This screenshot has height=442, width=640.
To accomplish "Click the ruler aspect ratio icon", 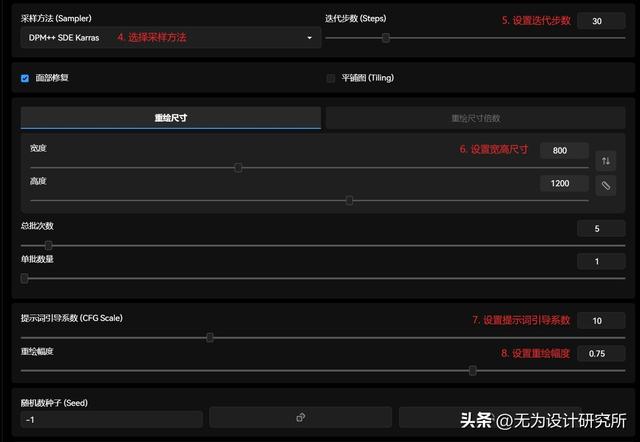I will click(x=606, y=186).
